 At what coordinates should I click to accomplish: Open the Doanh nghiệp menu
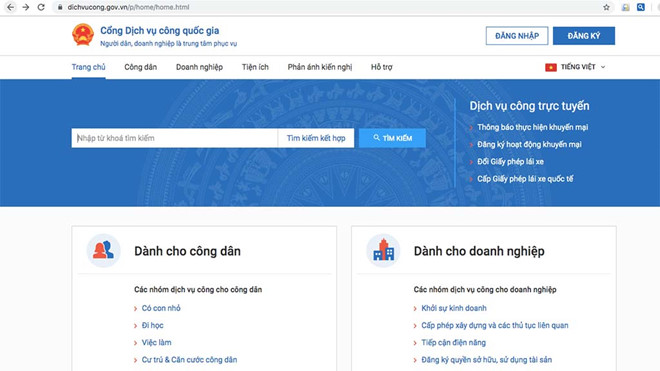click(x=199, y=67)
